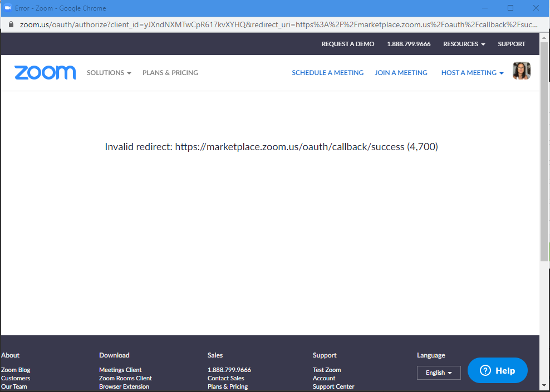This screenshot has width=550, height=392.
Task: Click the Invalid redirect error message
Action: 272,146
